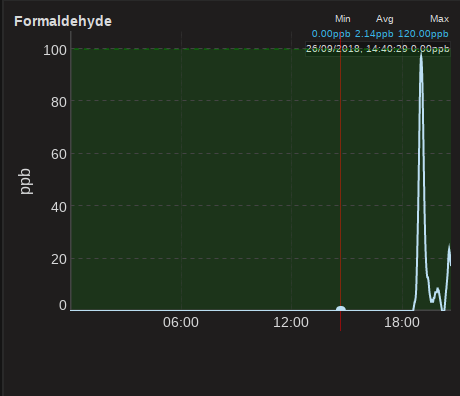Sort legend by the Avg column header

[385, 19]
